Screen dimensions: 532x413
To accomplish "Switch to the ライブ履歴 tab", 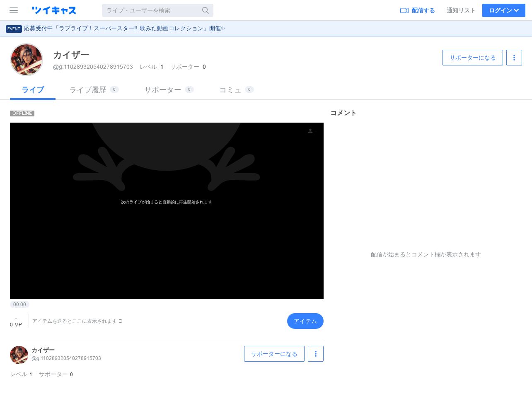I will coord(94,90).
